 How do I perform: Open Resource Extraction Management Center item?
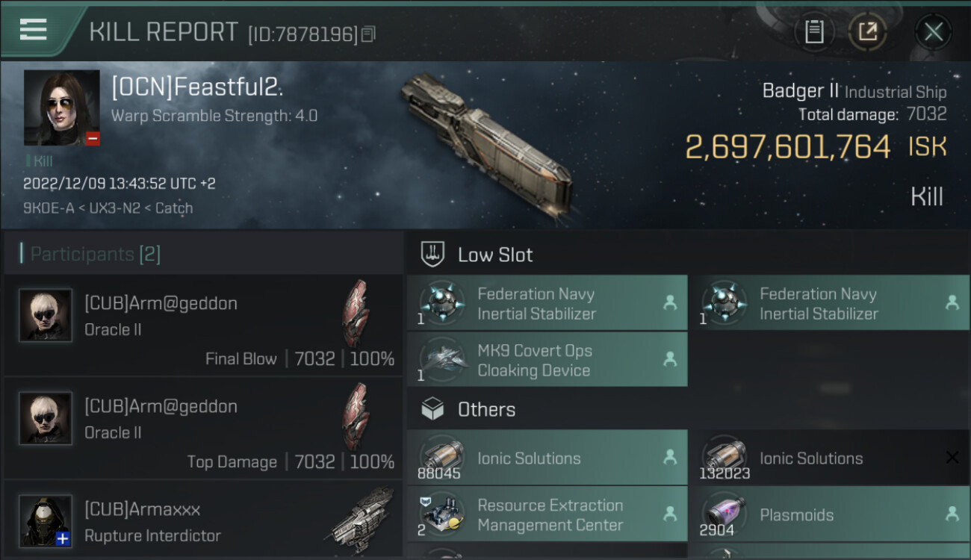click(547, 515)
